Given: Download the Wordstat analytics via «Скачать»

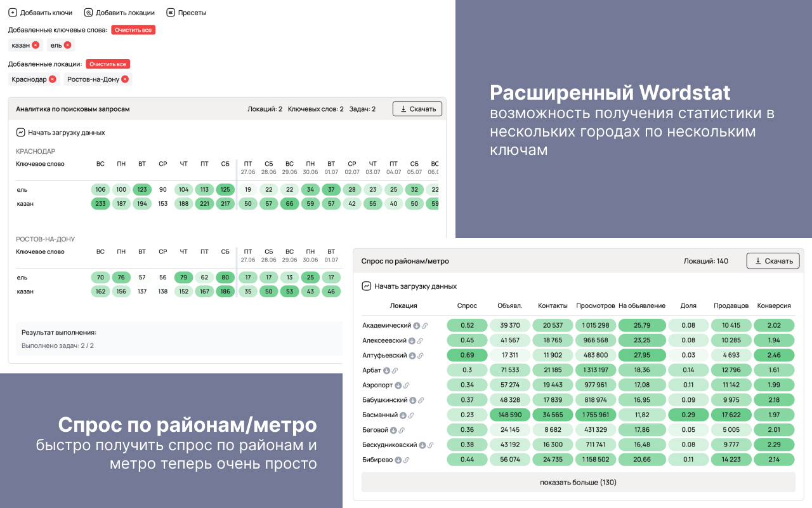Looking at the screenshot, I should coord(417,108).
